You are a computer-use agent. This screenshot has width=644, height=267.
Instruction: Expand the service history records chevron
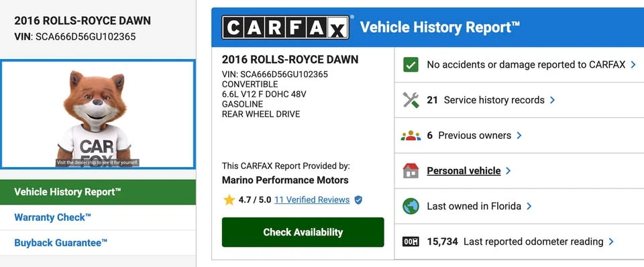pyautogui.click(x=552, y=100)
